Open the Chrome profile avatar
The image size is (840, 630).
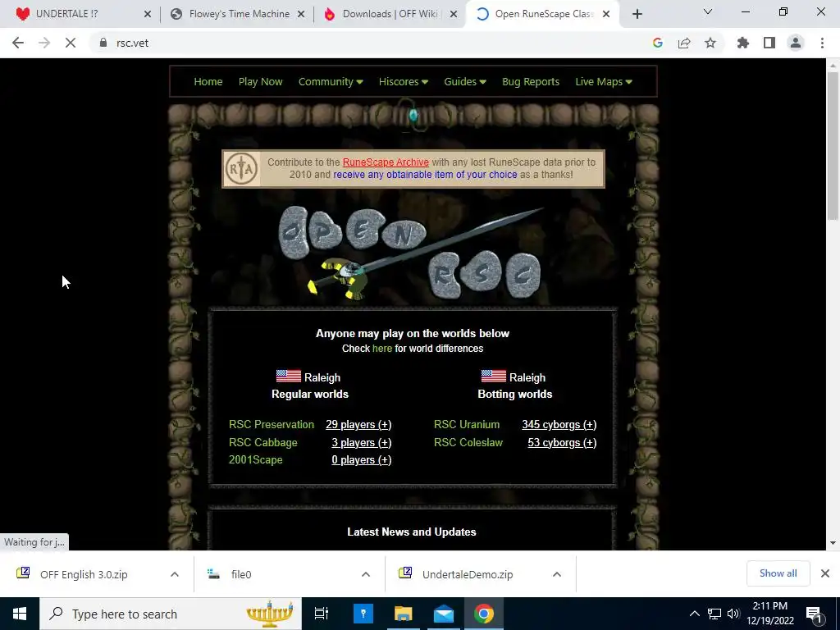pos(796,43)
